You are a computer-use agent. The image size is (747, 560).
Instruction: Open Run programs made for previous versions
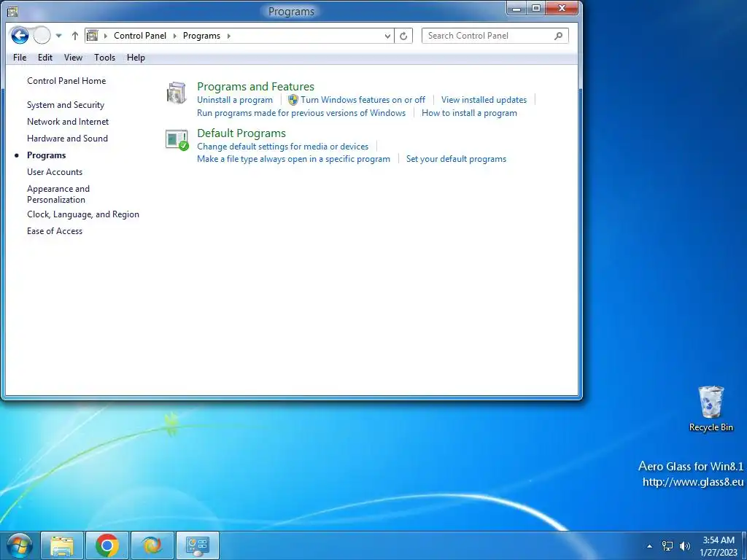click(x=301, y=113)
